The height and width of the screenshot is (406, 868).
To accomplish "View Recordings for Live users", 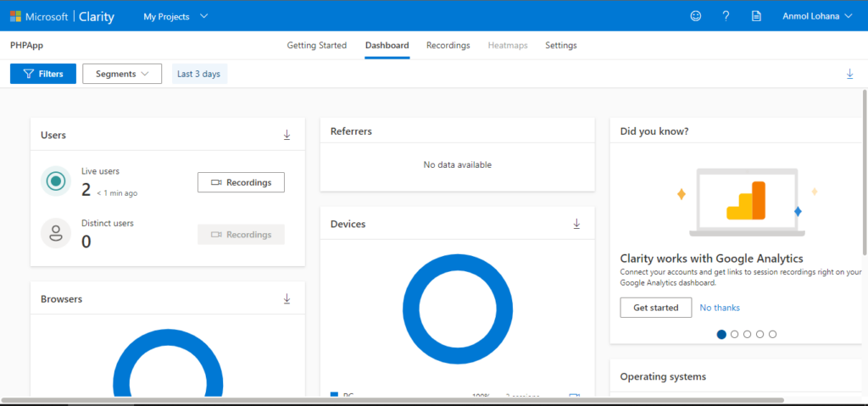I will tap(241, 182).
